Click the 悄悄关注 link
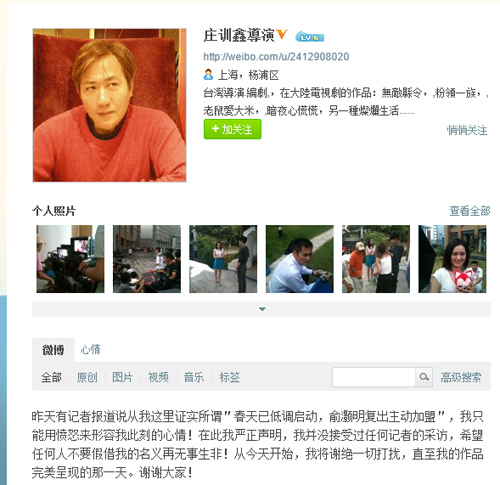 pos(467,130)
